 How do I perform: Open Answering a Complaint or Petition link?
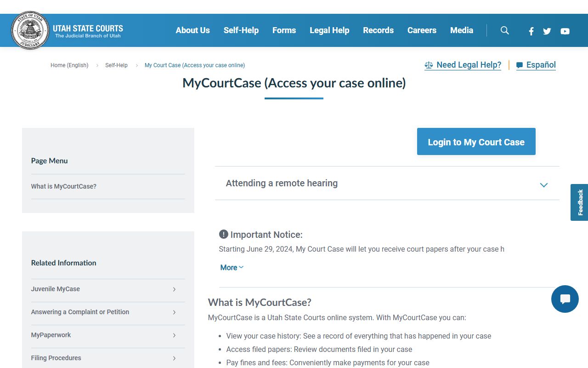click(80, 312)
